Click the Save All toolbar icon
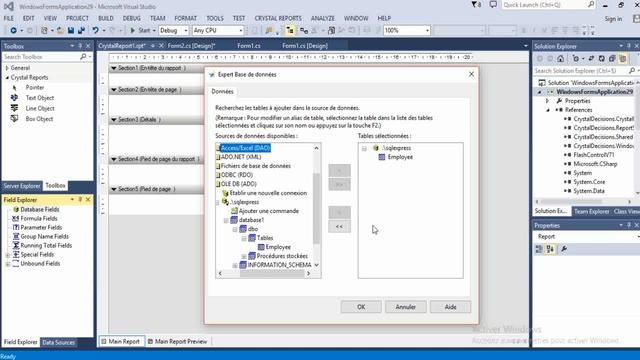This screenshot has width=640, height=360. (81, 30)
